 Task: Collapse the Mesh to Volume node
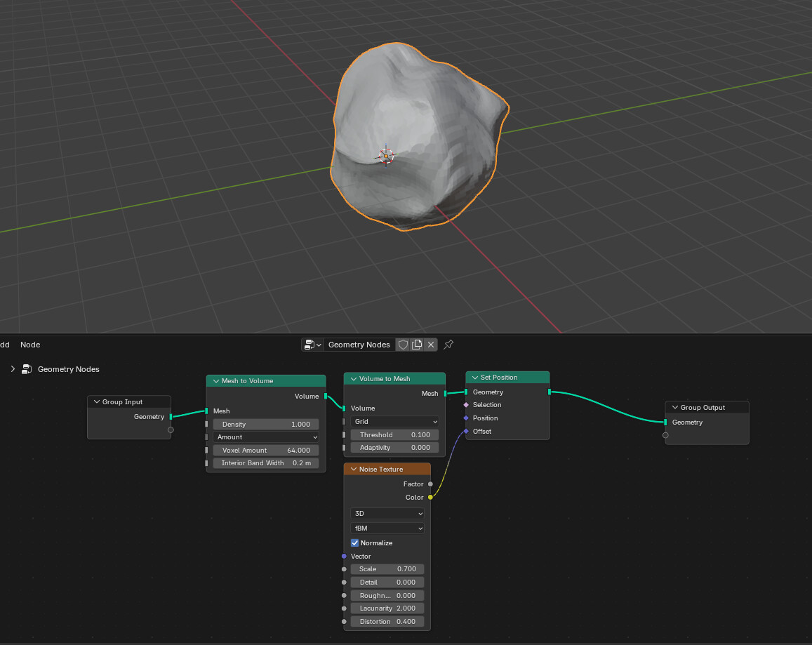point(216,381)
